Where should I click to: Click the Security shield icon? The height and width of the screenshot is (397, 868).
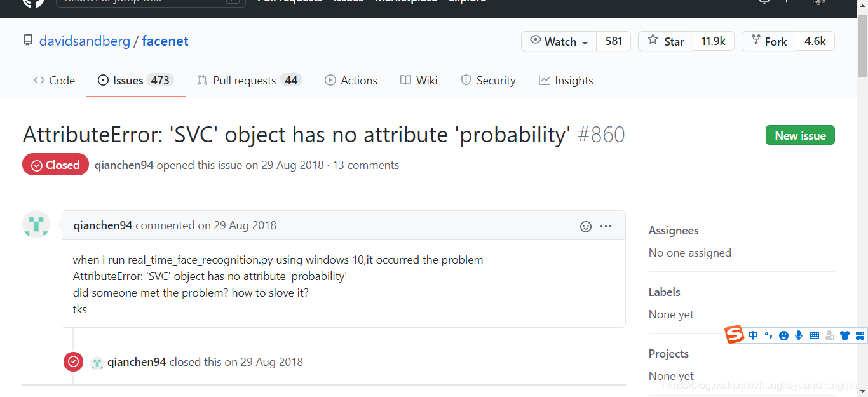coord(465,80)
